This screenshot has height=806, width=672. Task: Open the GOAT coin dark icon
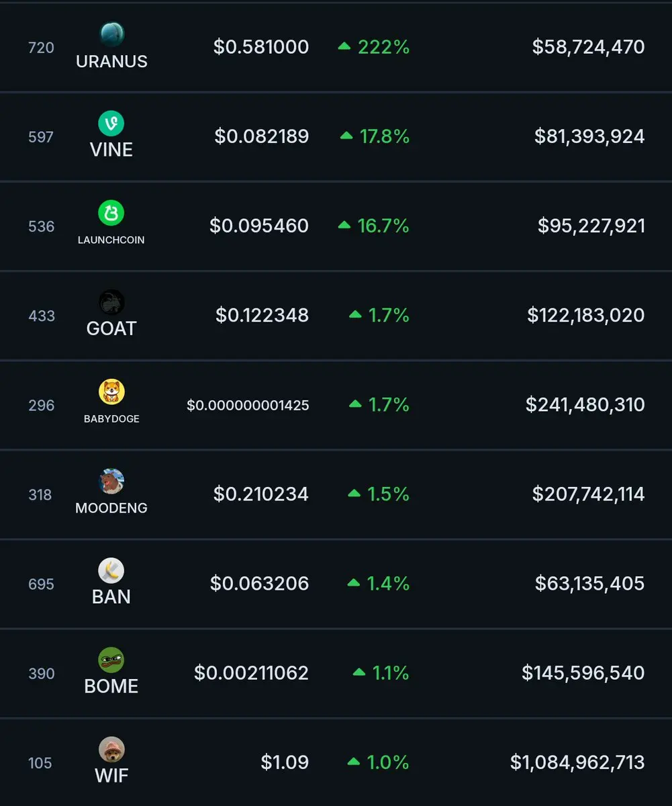tap(111, 302)
